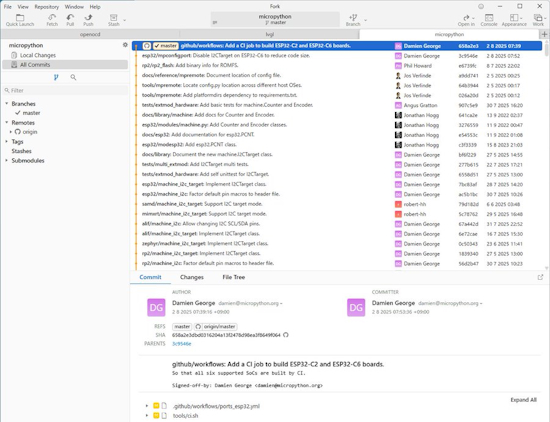This screenshot has width=550, height=422.
Task: Add a new repository tab
Action: 544,34
